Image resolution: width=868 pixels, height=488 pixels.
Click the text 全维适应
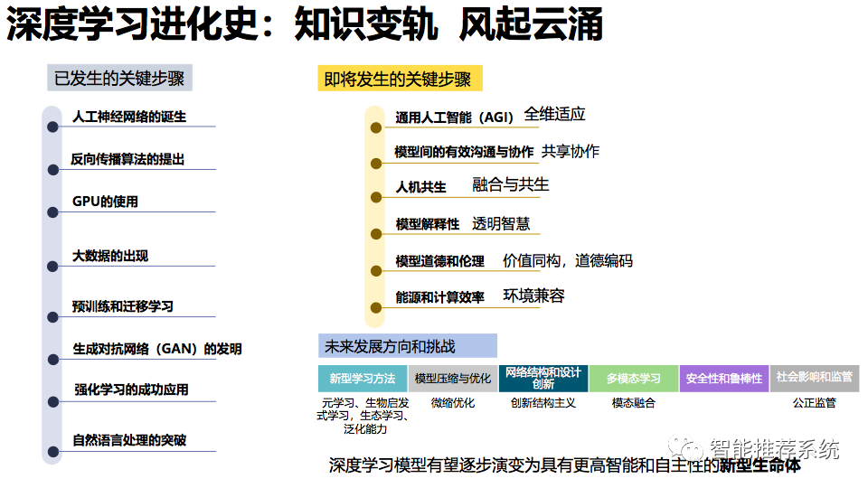(554, 114)
